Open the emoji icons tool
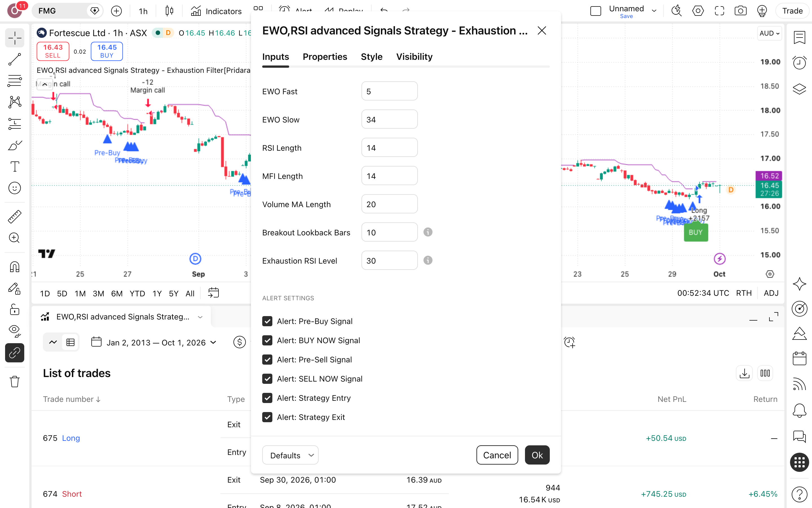The height and width of the screenshot is (508, 812). 14,188
